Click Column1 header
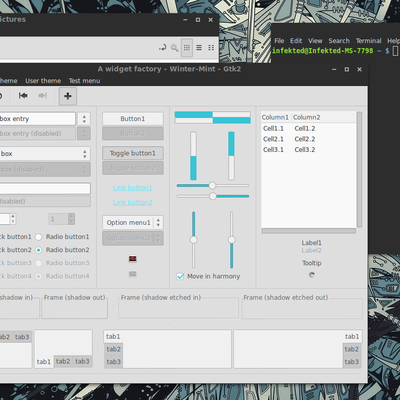The height and width of the screenshot is (400, 400). (x=275, y=117)
